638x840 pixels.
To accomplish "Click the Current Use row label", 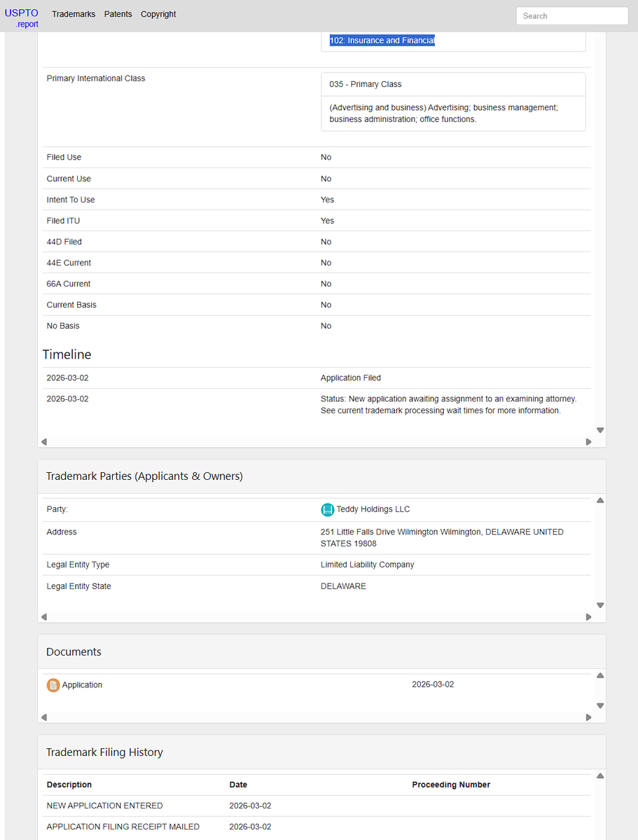I will pos(69,179).
